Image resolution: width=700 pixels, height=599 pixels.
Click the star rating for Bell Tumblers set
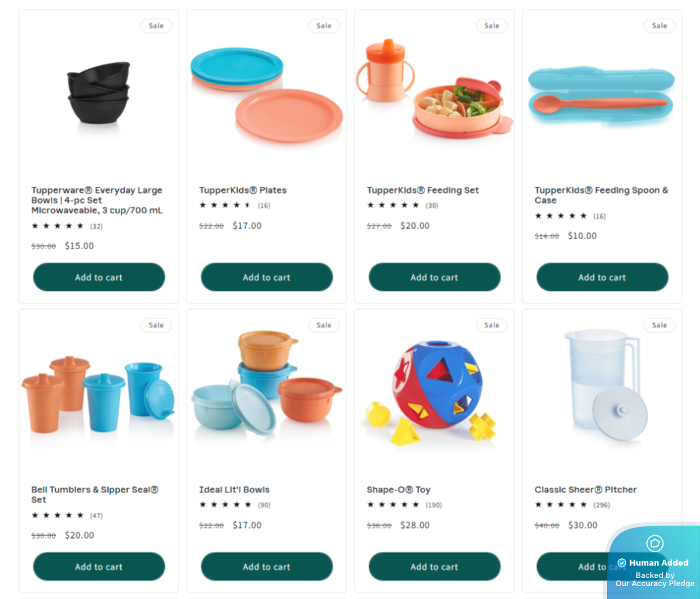(x=58, y=515)
